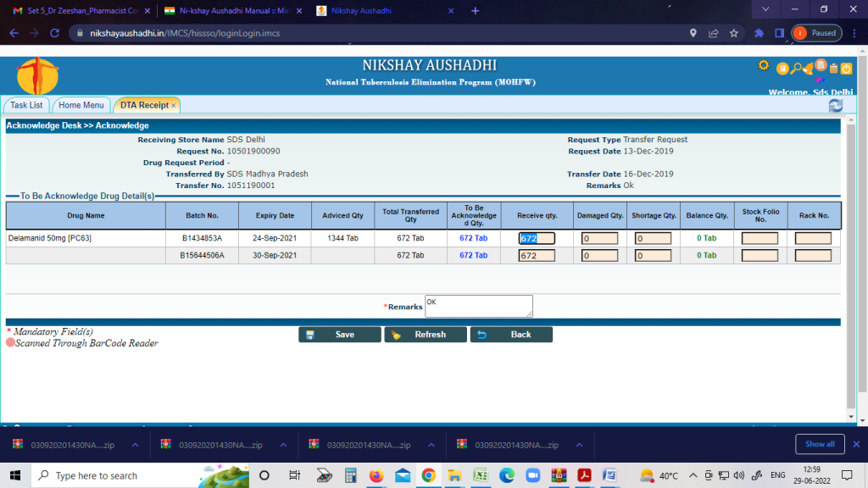
Task: Open the Calculator from taskbar
Action: coord(350,475)
